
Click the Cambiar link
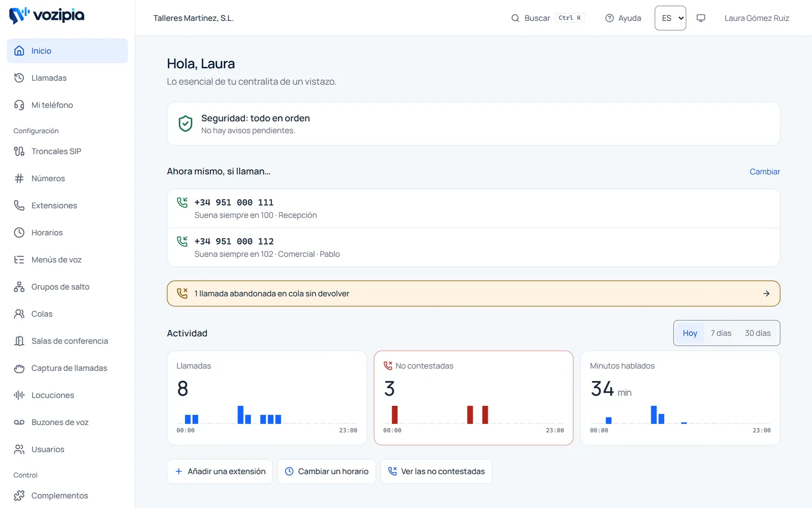(765, 172)
